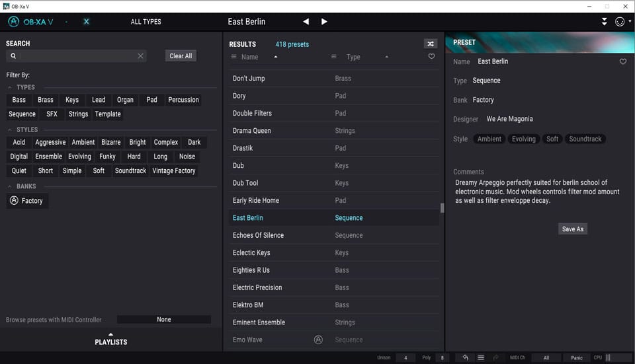This screenshot has height=364, width=635.
Task: Open the MIDI Ch All dropdown
Action: [546, 357]
